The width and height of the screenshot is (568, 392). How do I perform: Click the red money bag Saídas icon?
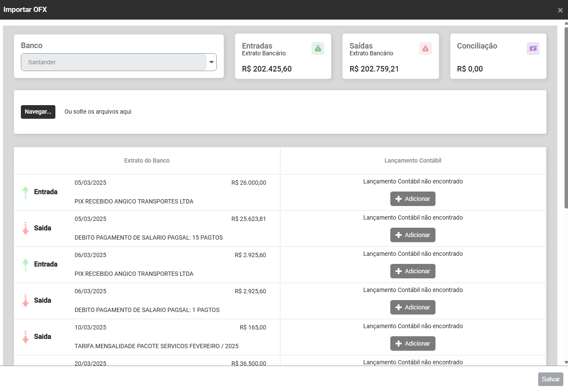425,49
